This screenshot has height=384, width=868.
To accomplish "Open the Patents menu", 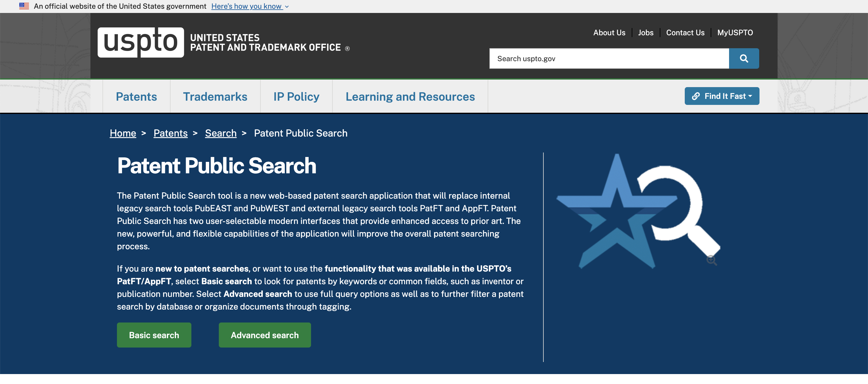I will (136, 97).
